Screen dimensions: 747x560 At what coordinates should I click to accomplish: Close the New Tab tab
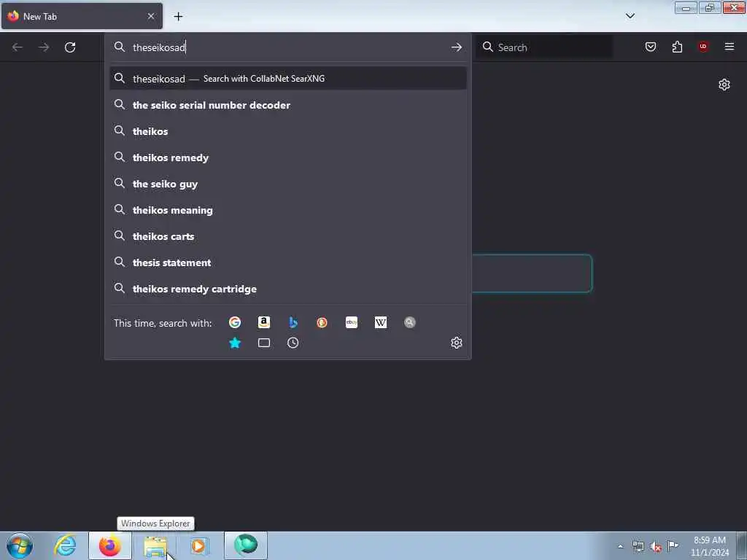point(151,16)
